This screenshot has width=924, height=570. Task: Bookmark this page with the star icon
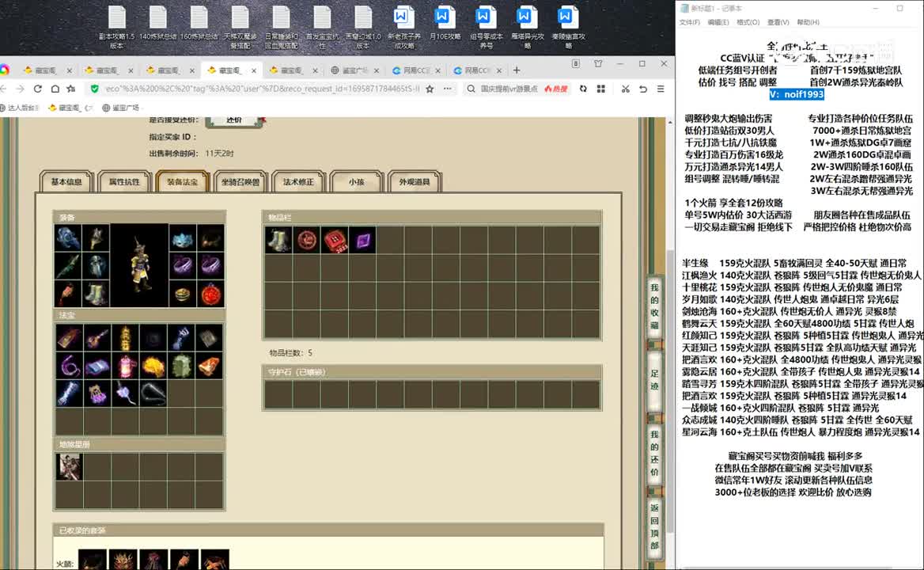[430, 89]
